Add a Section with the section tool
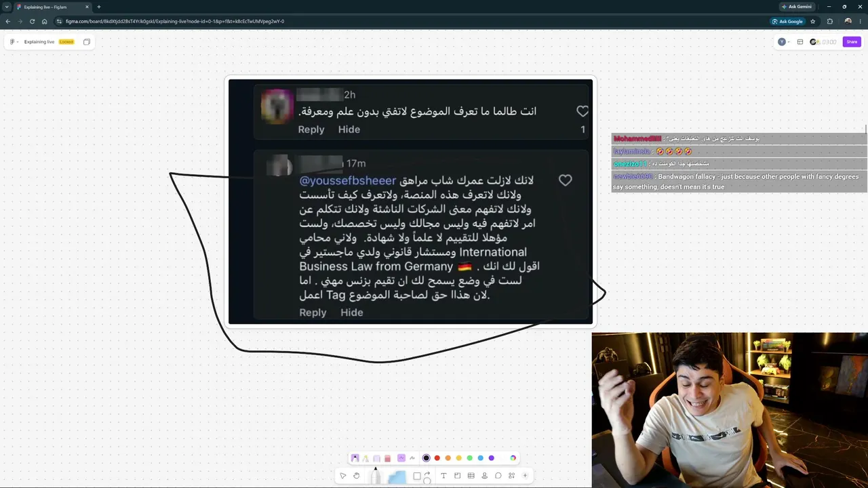868x488 pixels. (457, 476)
